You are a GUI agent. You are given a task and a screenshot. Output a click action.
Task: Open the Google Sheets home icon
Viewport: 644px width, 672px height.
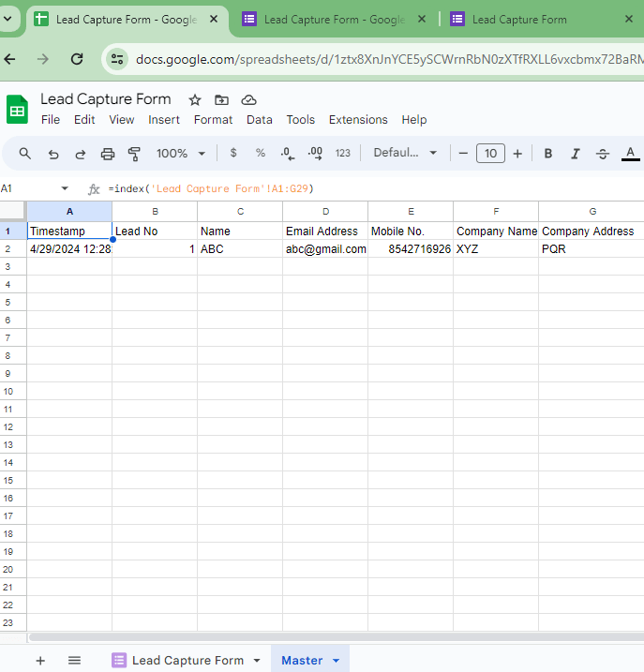click(17, 110)
